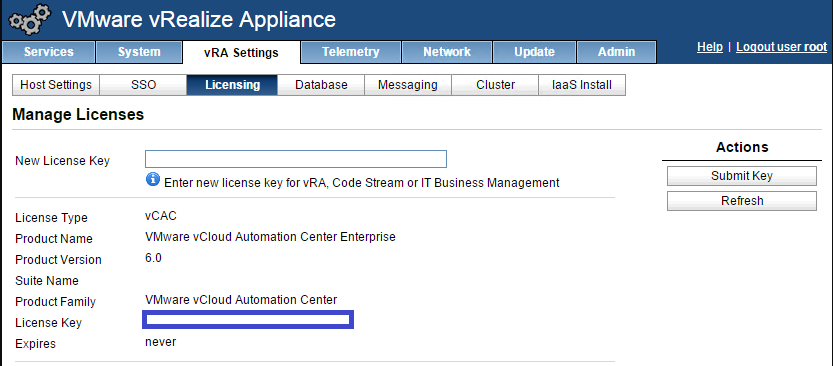Open the Telemetry tab

(x=351, y=52)
